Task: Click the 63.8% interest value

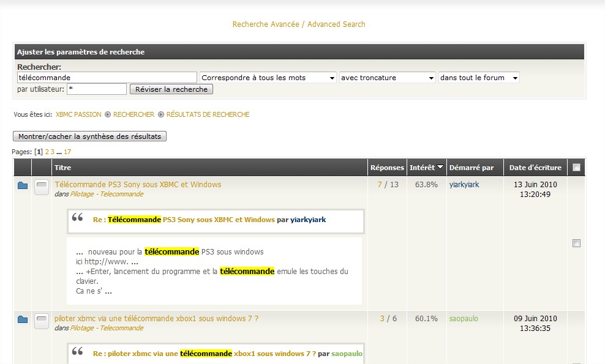Action: [x=426, y=185]
